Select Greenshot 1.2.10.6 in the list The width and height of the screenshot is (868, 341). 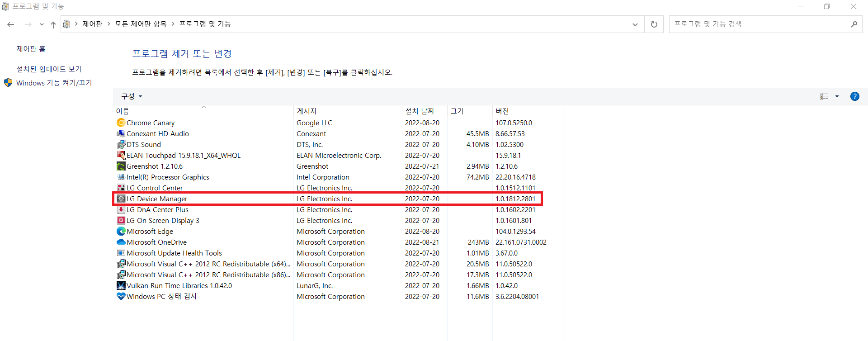pyautogui.click(x=155, y=166)
